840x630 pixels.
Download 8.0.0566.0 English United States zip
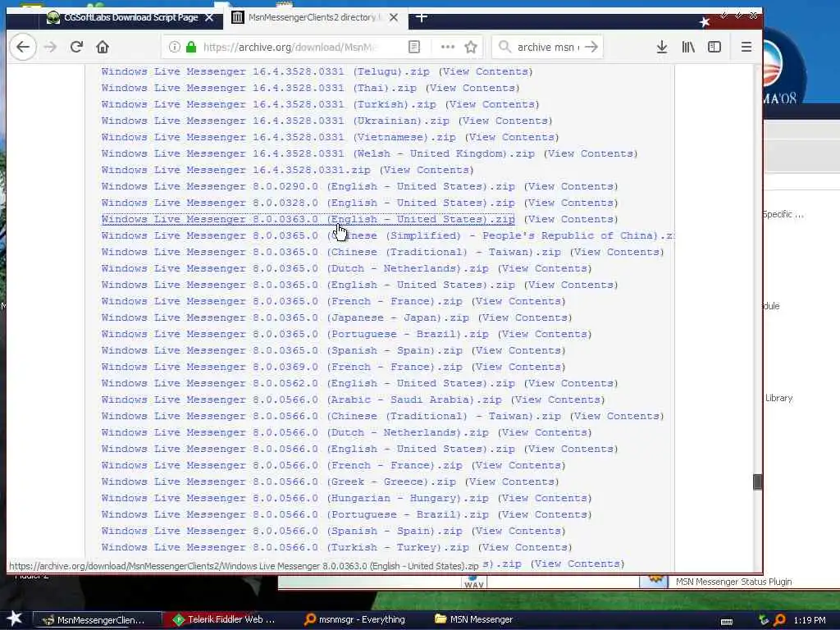tap(308, 449)
